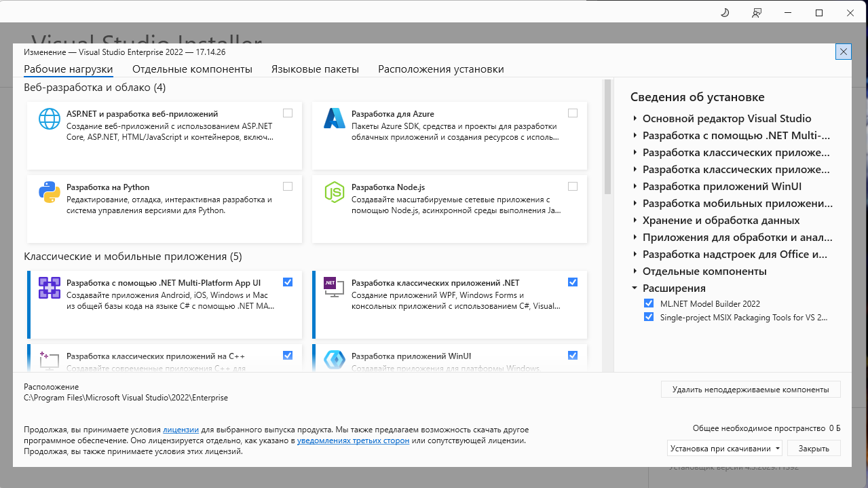Enable the Node.js development workload checkbox

coord(573,187)
